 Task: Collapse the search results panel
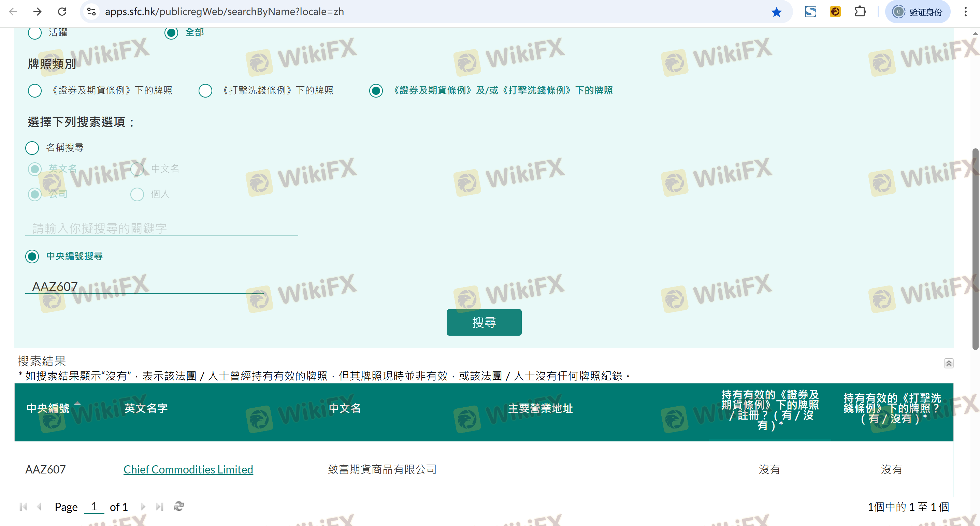click(x=948, y=363)
